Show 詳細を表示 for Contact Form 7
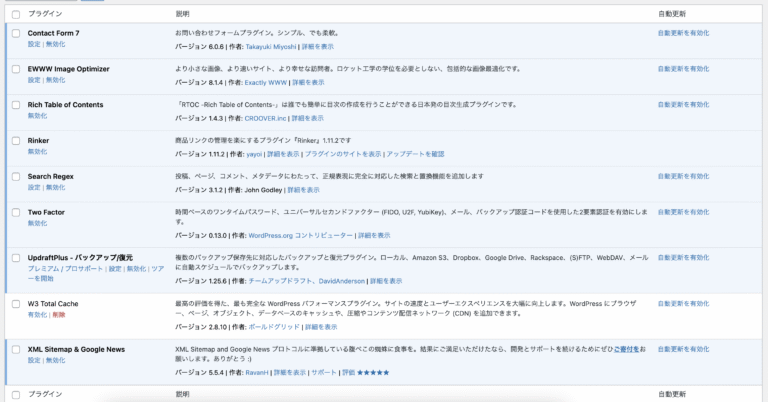 pyautogui.click(x=317, y=47)
